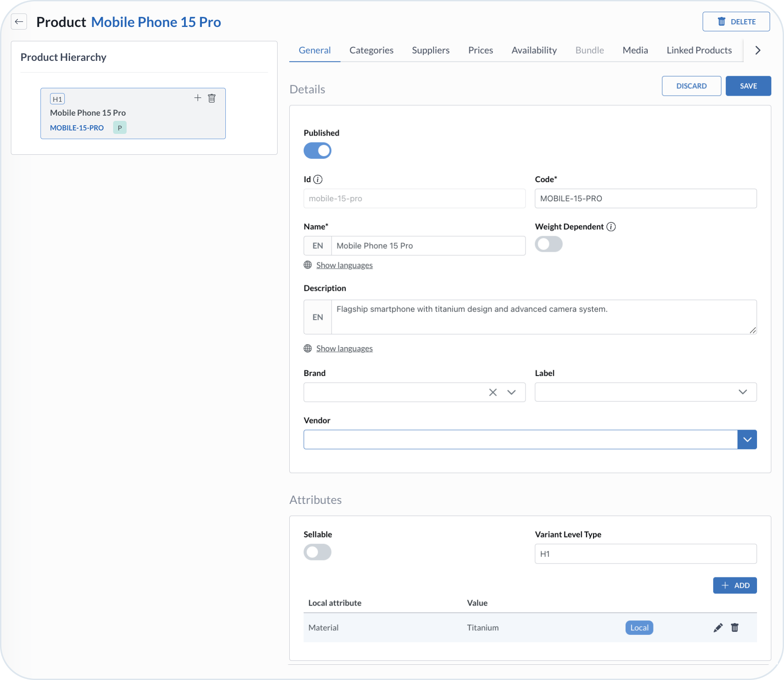This screenshot has height=680, width=784.
Task: Click the P status badge in hierarchy
Action: point(120,128)
